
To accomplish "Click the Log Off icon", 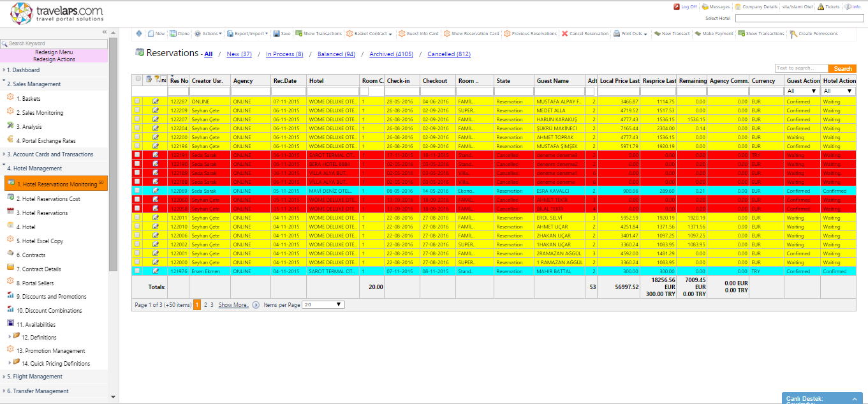I will (x=677, y=7).
